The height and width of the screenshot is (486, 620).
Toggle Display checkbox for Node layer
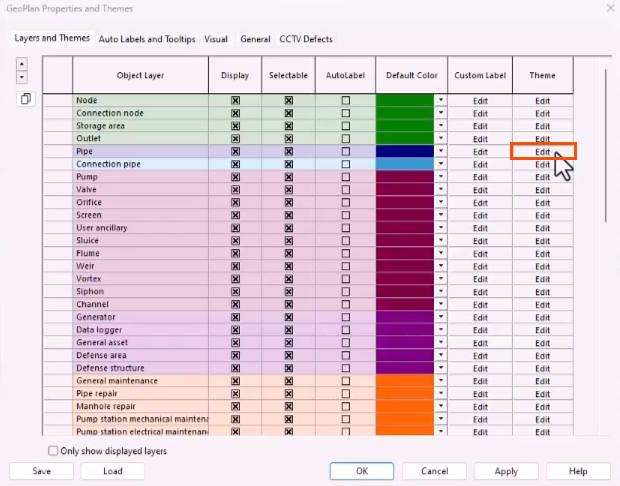[235, 100]
